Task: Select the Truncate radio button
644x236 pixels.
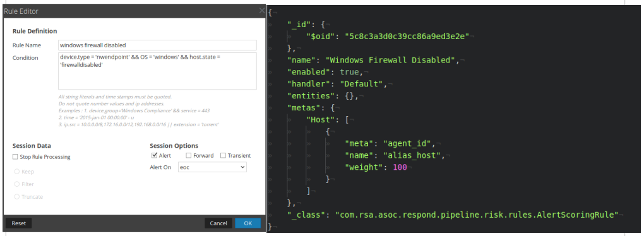Action: [17, 197]
